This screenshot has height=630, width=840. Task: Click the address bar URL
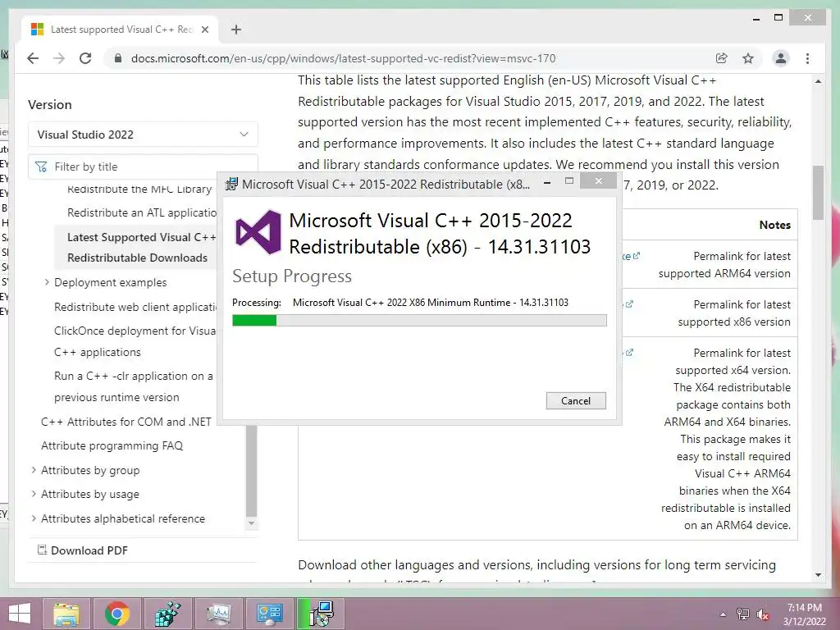point(343,58)
